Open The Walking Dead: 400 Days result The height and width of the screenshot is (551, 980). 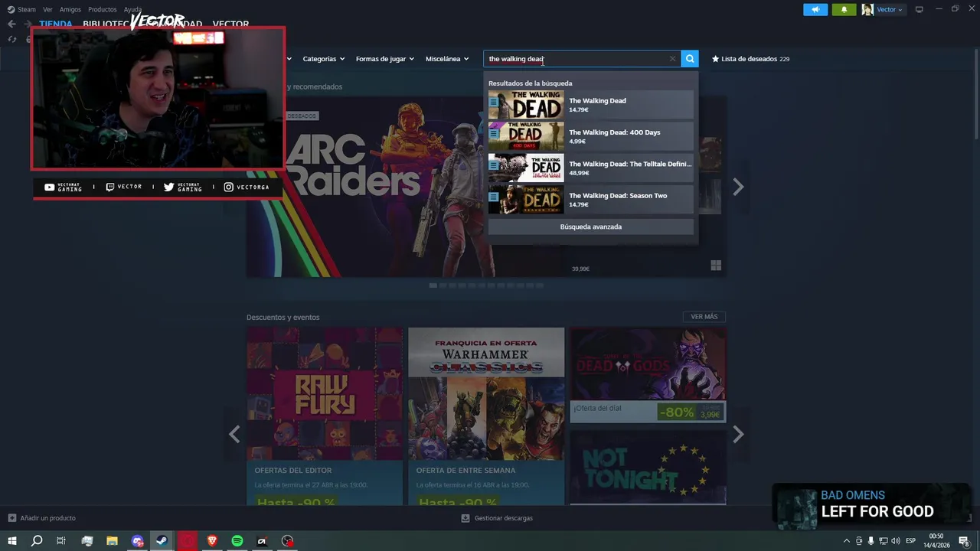(591, 136)
